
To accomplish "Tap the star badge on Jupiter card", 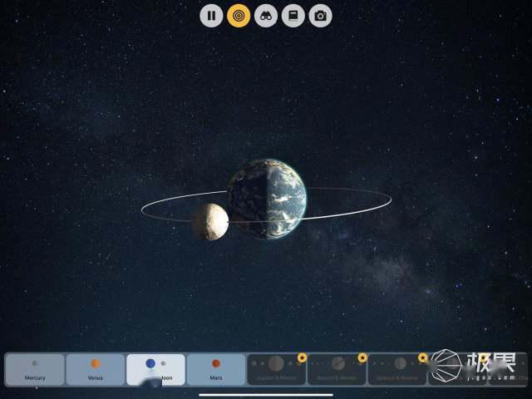I will 302,357.
